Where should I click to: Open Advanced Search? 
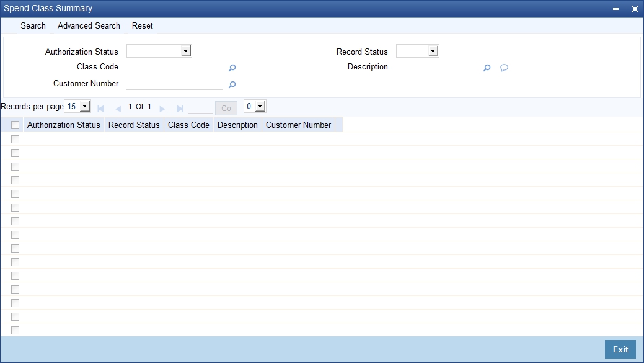[89, 25]
